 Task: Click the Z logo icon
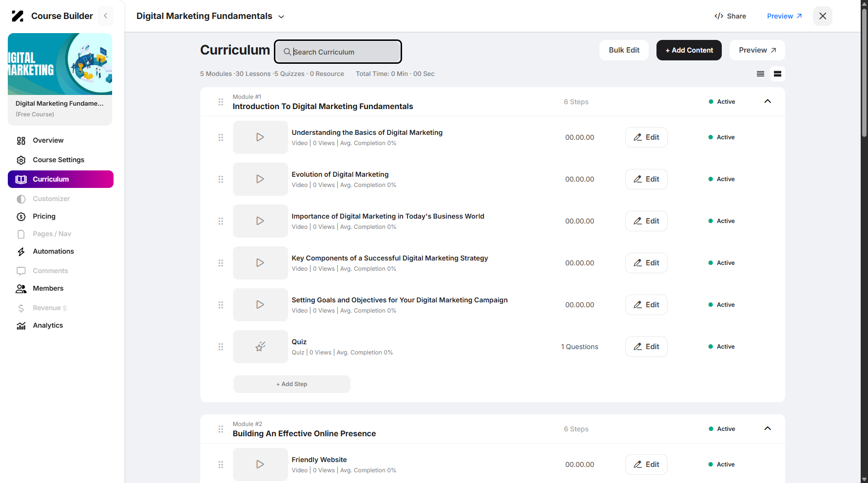point(18,16)
